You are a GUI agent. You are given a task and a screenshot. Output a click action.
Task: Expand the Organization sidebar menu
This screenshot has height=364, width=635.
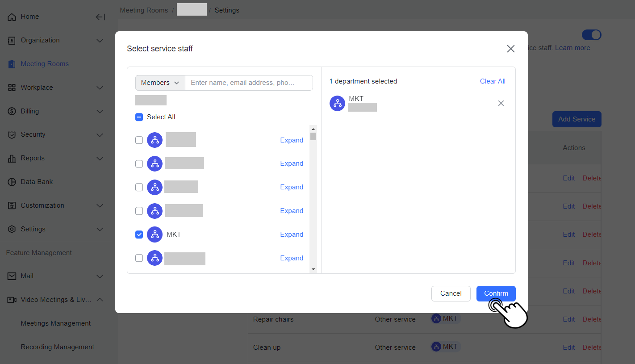point(100,41)
